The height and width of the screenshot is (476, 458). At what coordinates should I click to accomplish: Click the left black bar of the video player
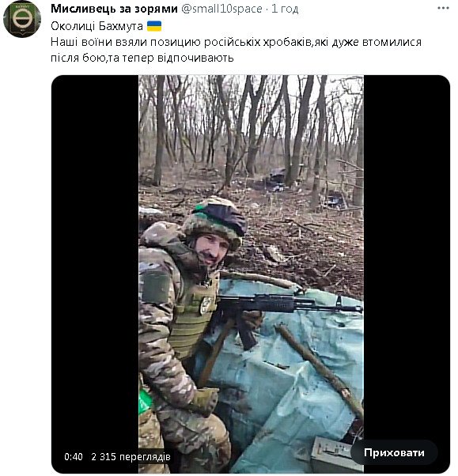95,274
